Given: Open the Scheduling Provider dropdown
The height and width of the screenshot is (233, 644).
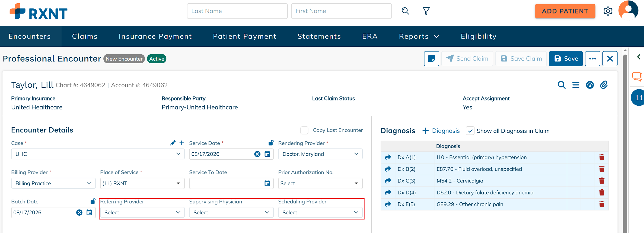Looking at the screenshot, I should pos(320,212).
